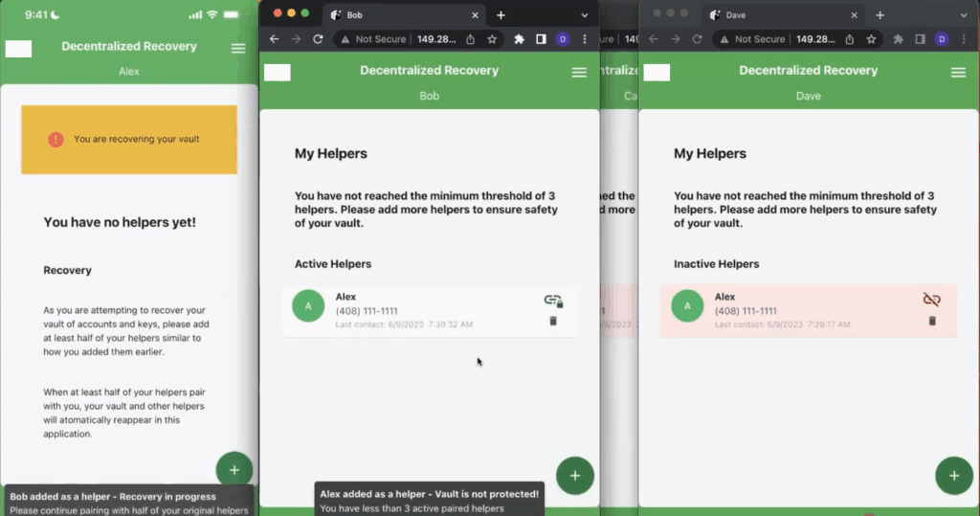This screenshot has height=516, width=980.
Task: Open hamburger menu in Alex's app
Action: tap(238, 49)
